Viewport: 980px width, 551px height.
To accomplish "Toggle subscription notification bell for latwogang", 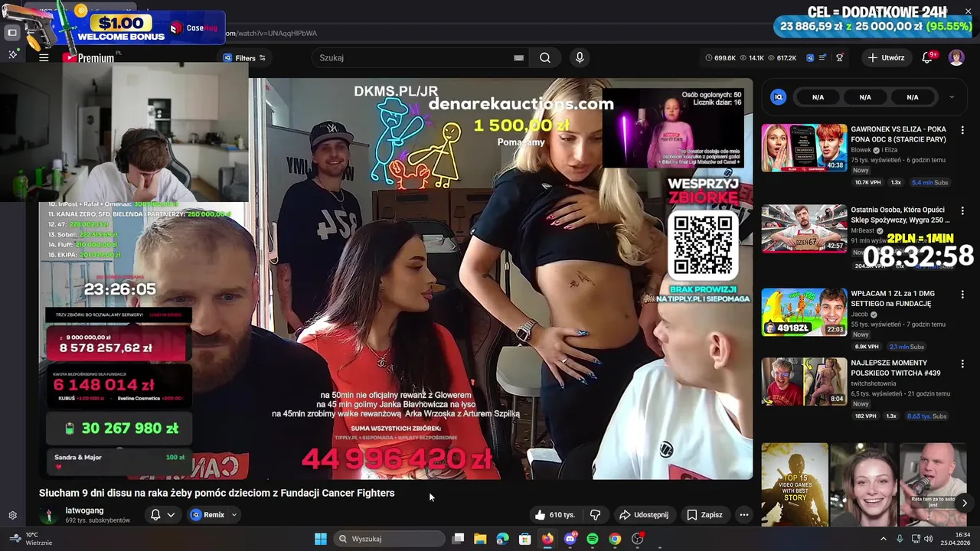I will [x=155, y=515].
